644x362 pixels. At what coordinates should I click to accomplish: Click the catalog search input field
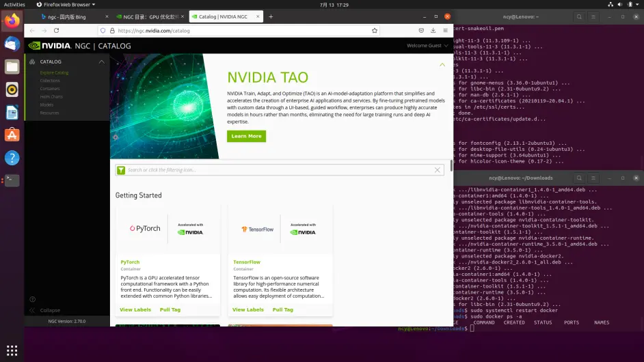pyautogui.click(x=280, y=170)
